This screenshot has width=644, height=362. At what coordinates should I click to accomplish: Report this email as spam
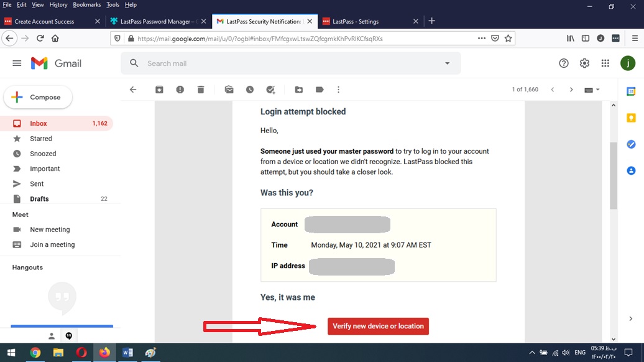(180, 90)
